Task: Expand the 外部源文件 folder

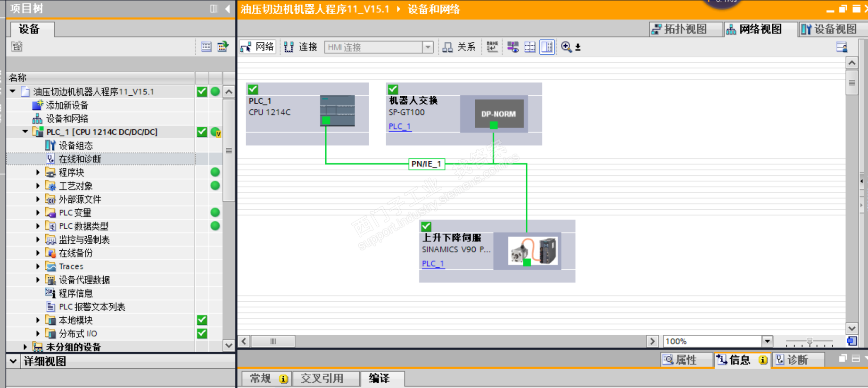Action: tap(38, 199)
